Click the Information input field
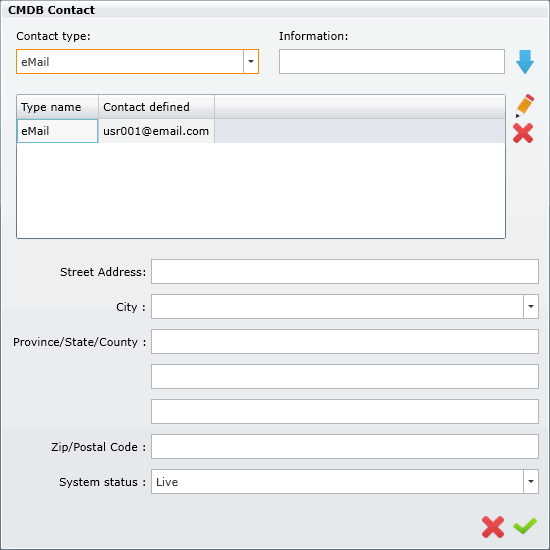 [x=392, y=62]
